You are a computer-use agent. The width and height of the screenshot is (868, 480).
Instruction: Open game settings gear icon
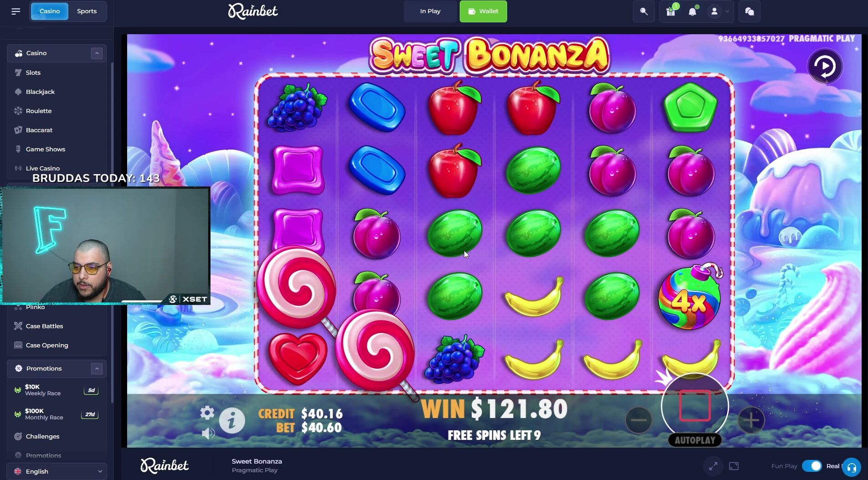click(x=207, y=413)
